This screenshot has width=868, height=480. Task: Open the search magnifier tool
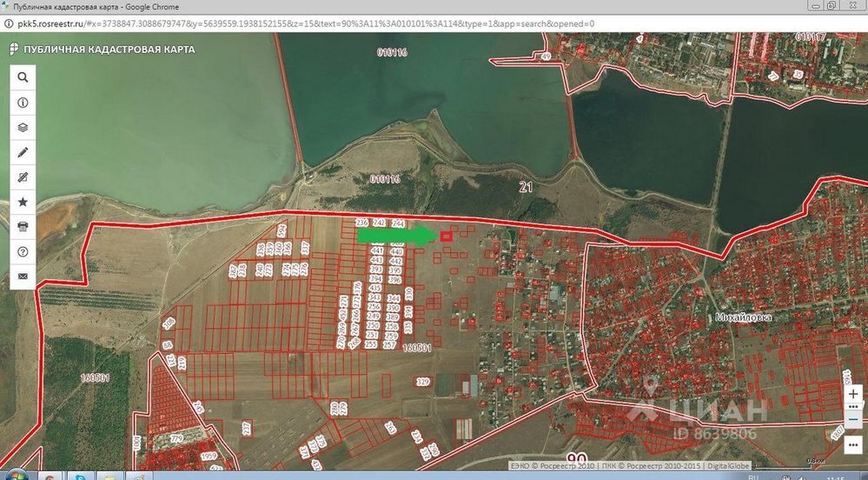click(x=23, y=77)
